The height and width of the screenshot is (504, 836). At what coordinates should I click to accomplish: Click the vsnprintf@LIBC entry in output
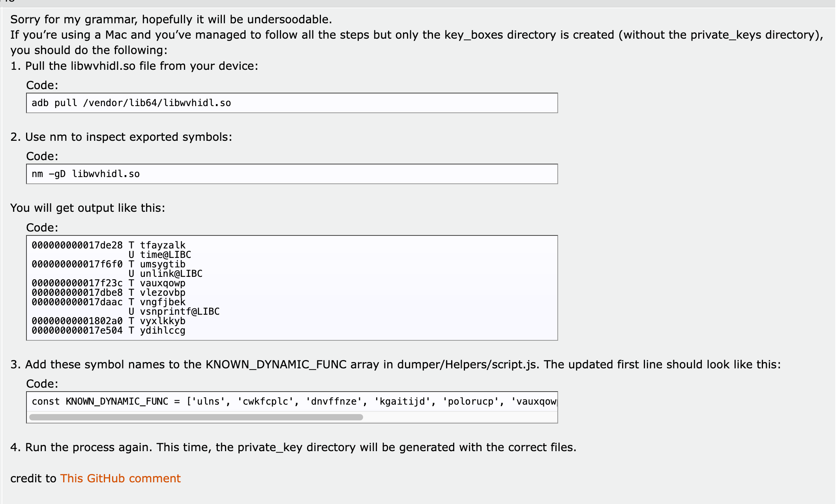pos(180,312)
